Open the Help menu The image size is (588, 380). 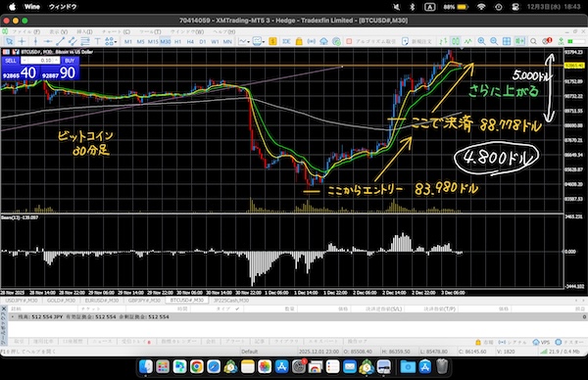[x=224, y=32]
